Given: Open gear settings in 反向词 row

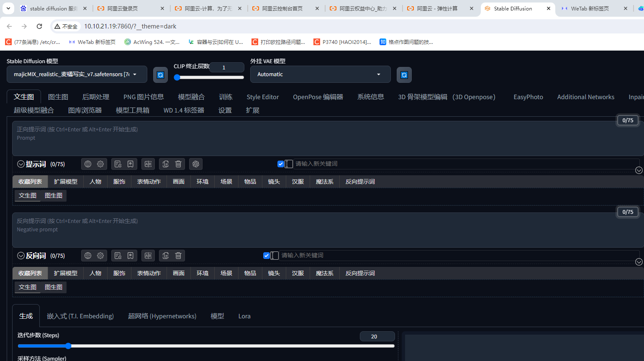Looking at the screenshot, I should 100,256.
